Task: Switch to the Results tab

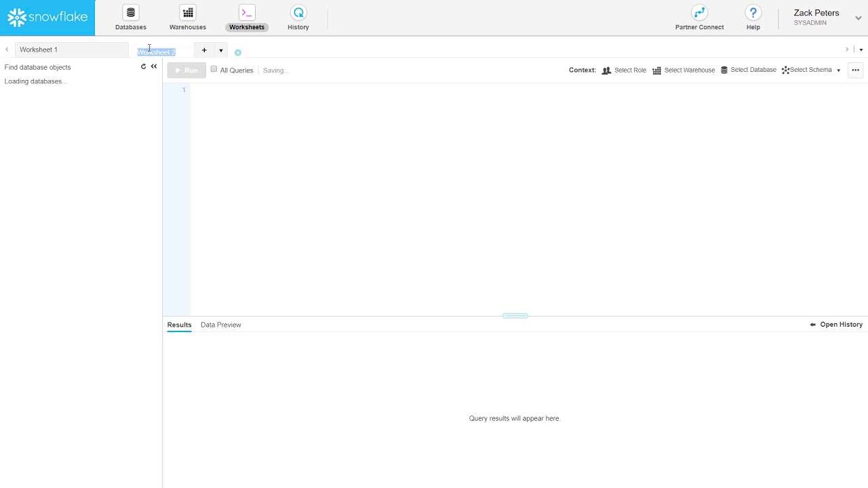Action: click(x=179, y=325)
